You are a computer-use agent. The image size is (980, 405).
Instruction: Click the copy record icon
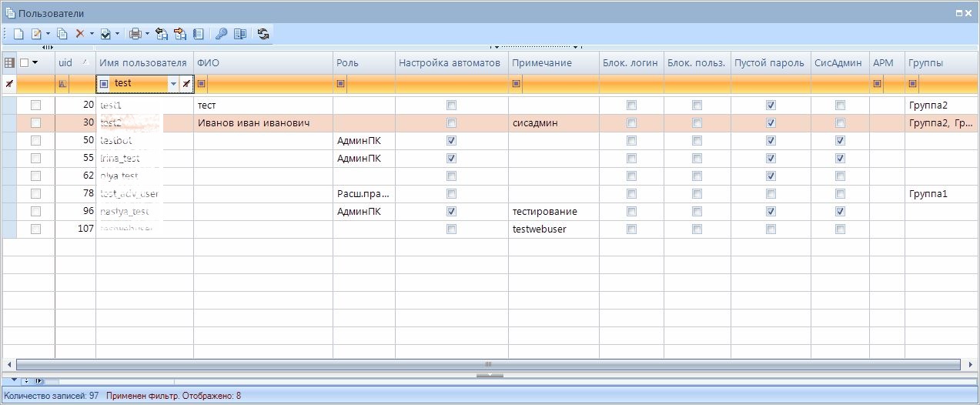coord(62,34)
